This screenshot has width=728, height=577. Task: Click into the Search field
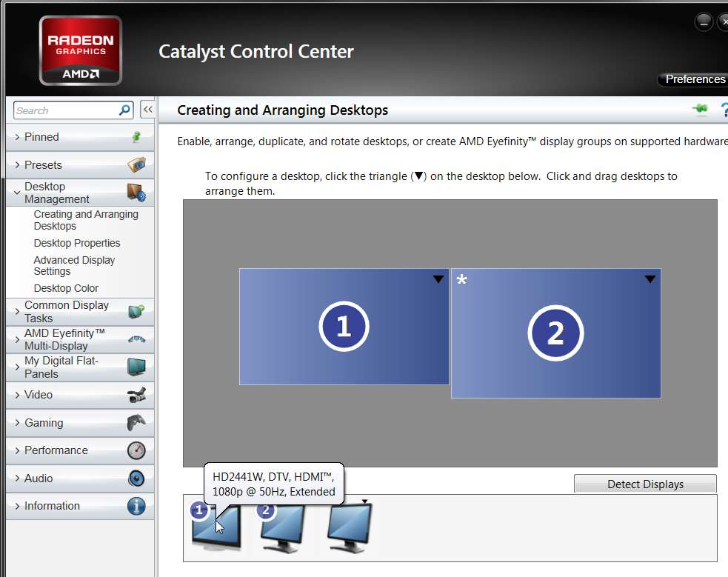tap(67, 110)
